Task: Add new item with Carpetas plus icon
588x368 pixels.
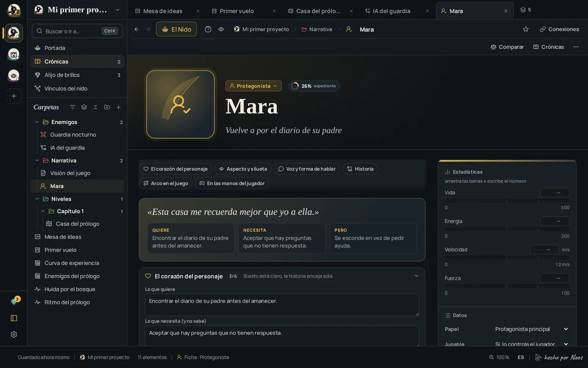Action: 119,107
